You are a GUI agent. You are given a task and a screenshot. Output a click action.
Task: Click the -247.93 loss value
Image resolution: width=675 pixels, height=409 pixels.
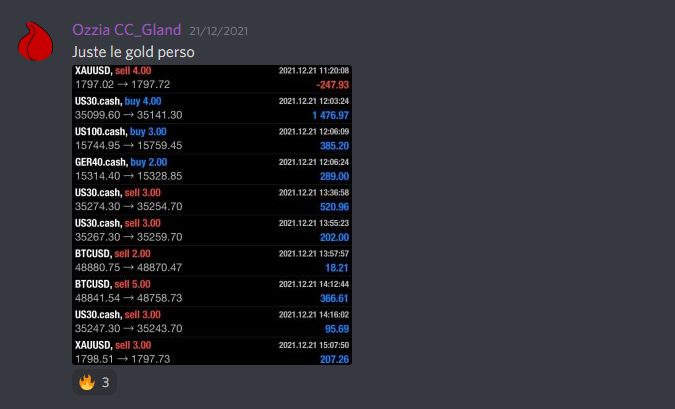[332, 85]
